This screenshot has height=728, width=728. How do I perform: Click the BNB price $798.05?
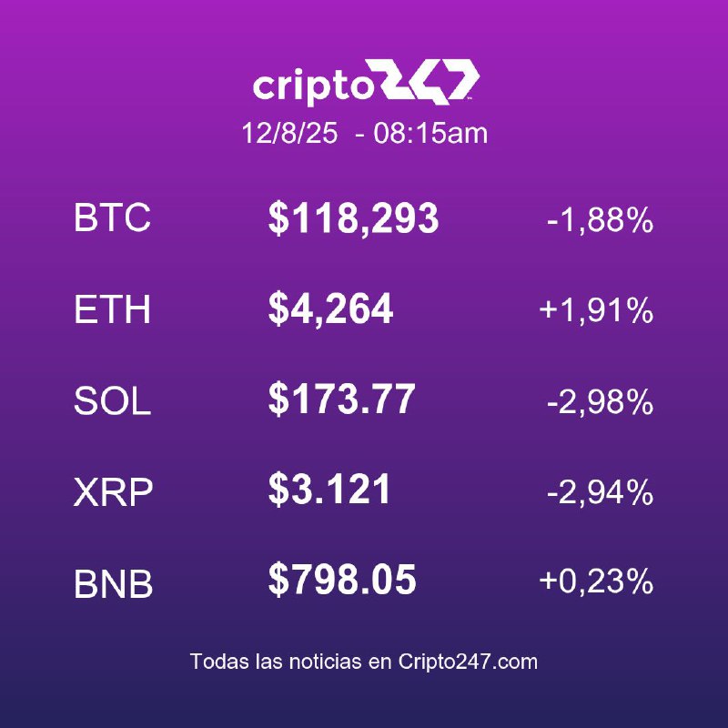point(342,580)
